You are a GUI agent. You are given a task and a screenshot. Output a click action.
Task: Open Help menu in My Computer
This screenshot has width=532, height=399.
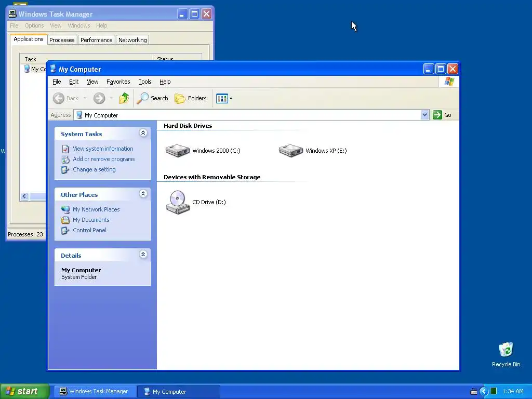click(x=165, y=82)
